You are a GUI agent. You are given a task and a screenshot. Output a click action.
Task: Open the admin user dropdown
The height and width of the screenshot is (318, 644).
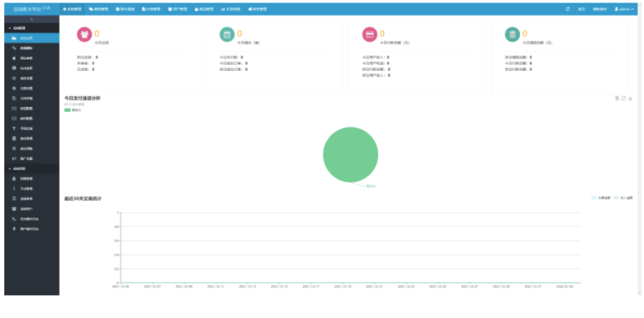pos(624,9)
